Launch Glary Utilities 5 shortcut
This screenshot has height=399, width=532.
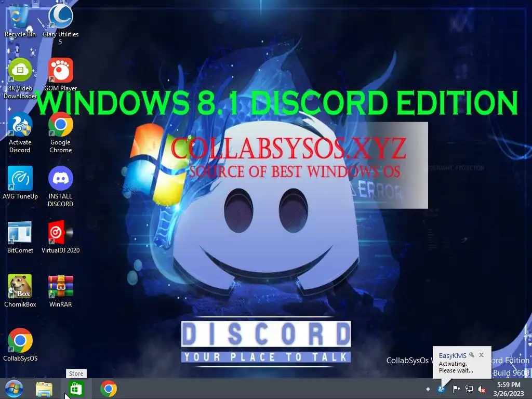click(60, 24)
